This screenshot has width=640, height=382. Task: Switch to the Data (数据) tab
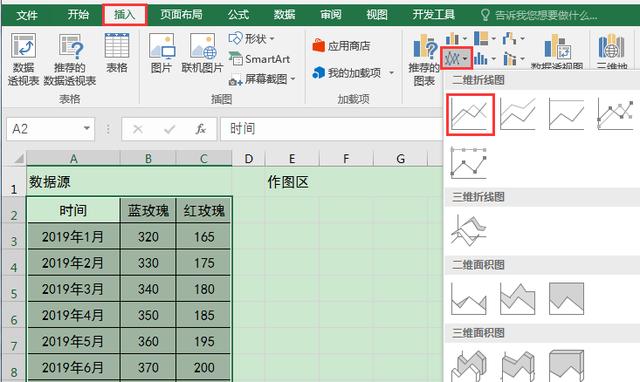pyautogui.click(x=284, y=15)
